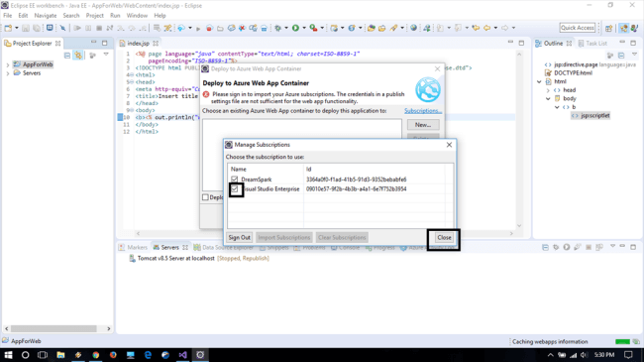
Task: Open the Java EE perspective icon
Action: point(624,28)
